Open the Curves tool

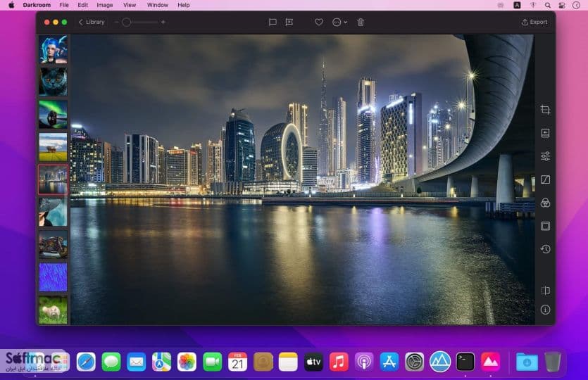click(x=545, y=179)
